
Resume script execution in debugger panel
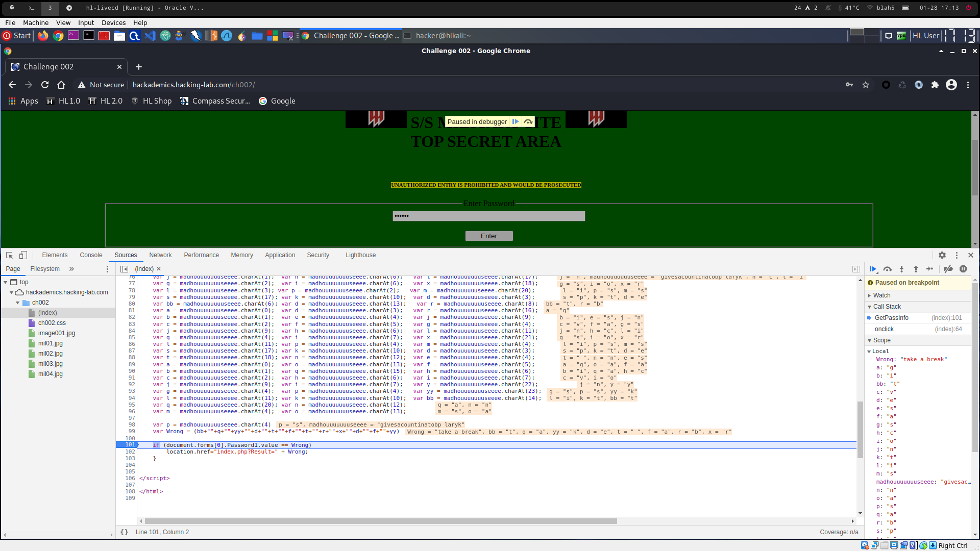[873, 269]
